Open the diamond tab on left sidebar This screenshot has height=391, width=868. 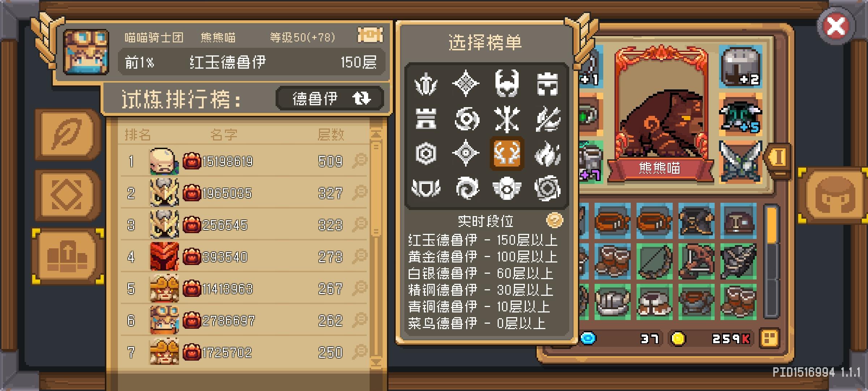[x=67, y=195]
